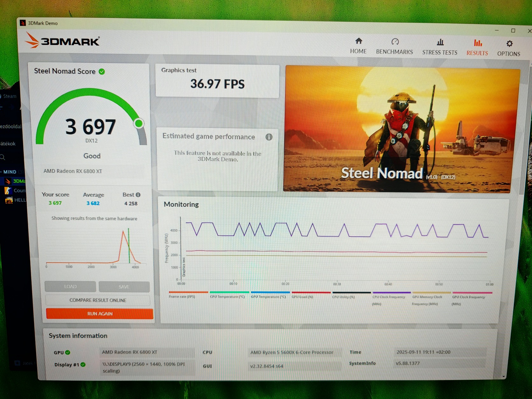Image resolution: width=532 pixels, height=399 pixels.
Task: Open the STRESS TESTS section
Action: coord(440,47)
